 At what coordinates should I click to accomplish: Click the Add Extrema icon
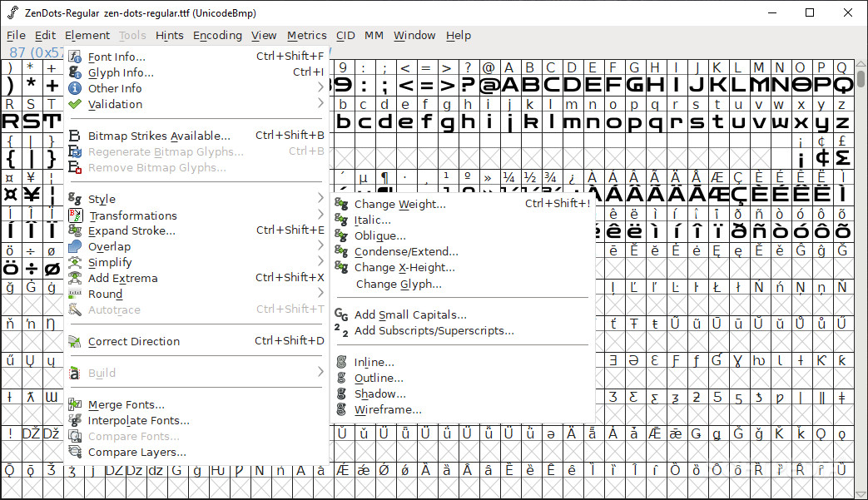tap(75, 278)
